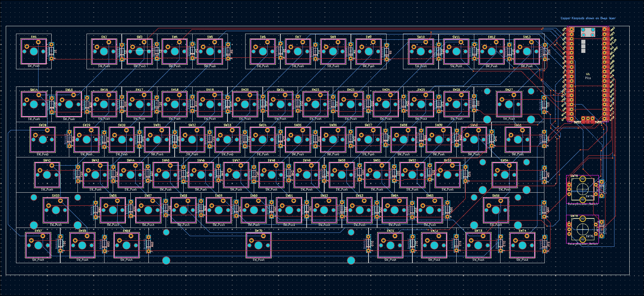Click the gray USB connector pad on Pico

point(588,32)
